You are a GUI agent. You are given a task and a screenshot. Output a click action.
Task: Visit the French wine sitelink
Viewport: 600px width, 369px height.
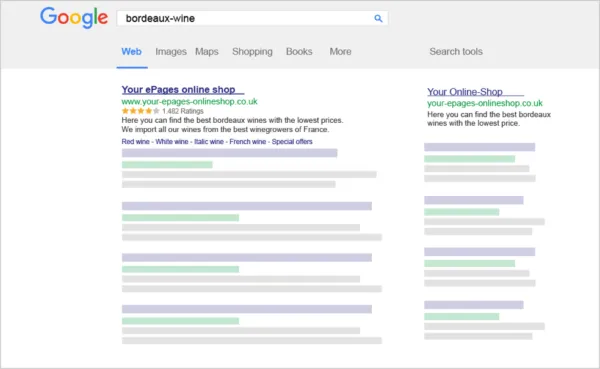[248, 142]
